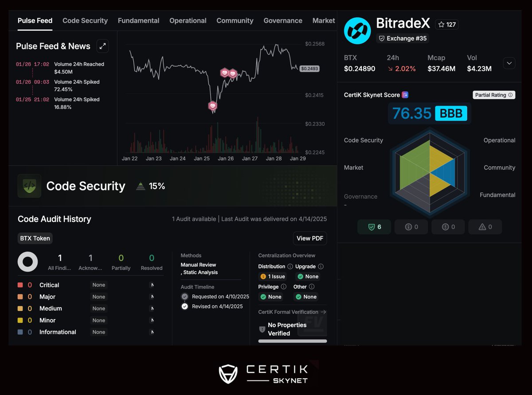Click the radar chart Operational label
Screen dimensions: 532x395
[499, 140]
